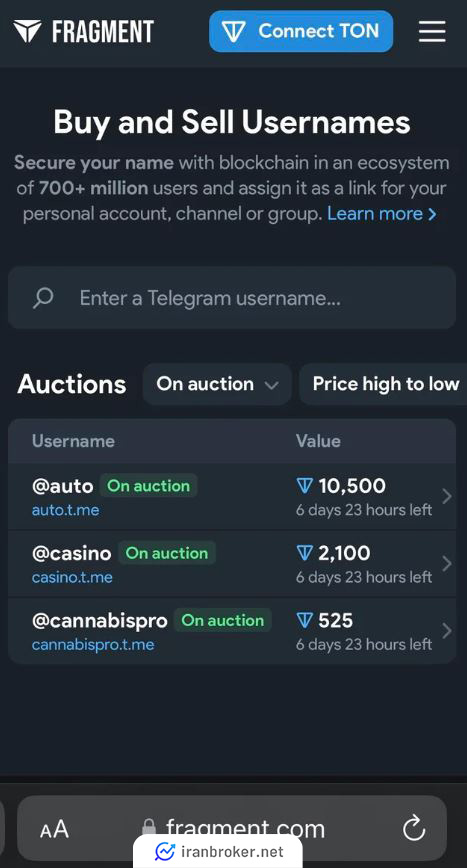Open the cannabispro.t.me link
This screenshot has width=467, height=868.
pos(93,644)
